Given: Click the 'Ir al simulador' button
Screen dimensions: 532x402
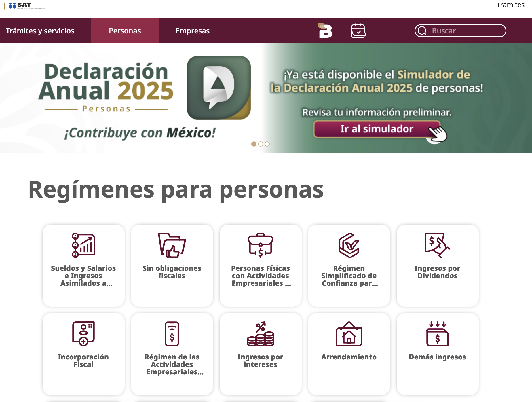Looking at the screenshot, I should pos(377,129).
